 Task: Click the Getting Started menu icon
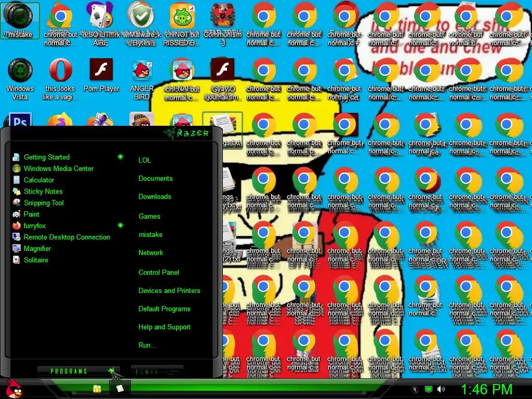pos(16,157)
